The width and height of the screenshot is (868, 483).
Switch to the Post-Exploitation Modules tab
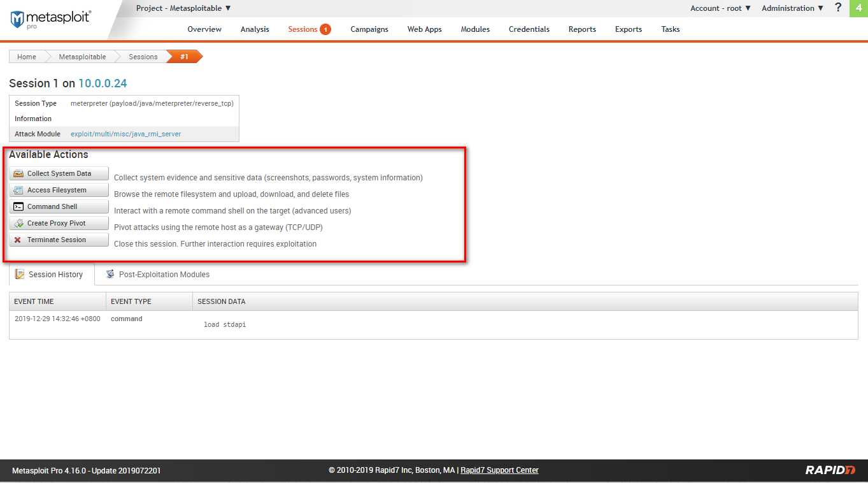(x=157, y=275)
